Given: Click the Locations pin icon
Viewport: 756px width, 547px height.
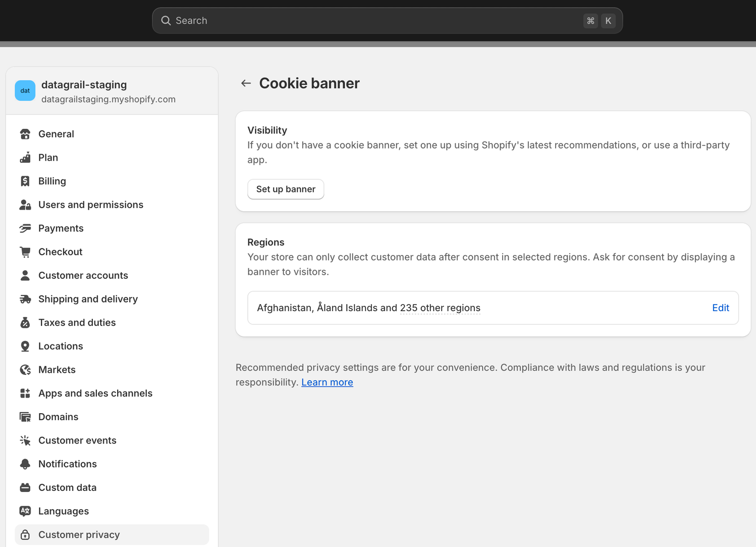Looking at the screenshot, I should [25, 346].
